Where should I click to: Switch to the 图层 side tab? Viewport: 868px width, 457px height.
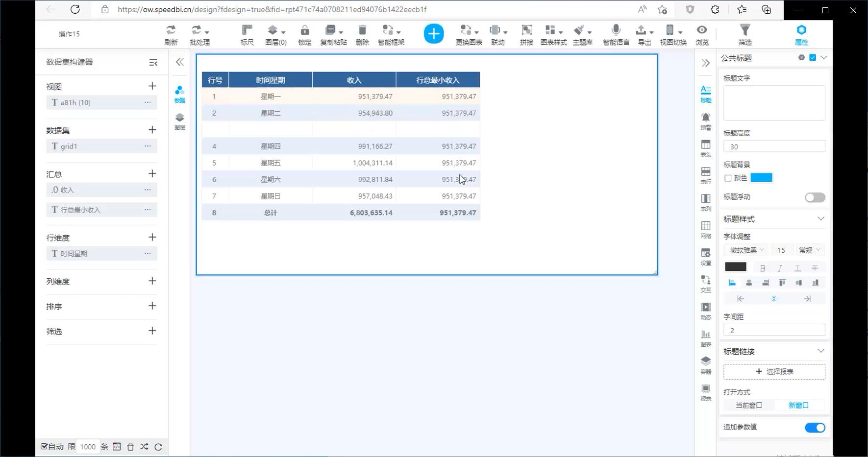pos(180,121)
